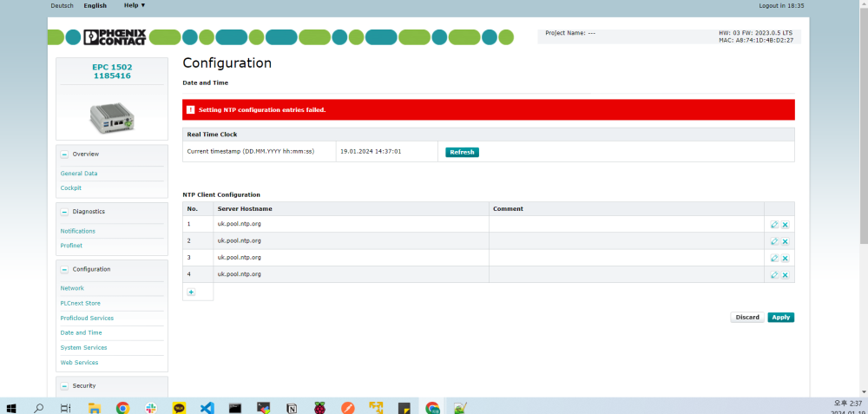Edit NTP server entry number 3
The height and width of the screenshot is (414, 868).
click(774, 258)
